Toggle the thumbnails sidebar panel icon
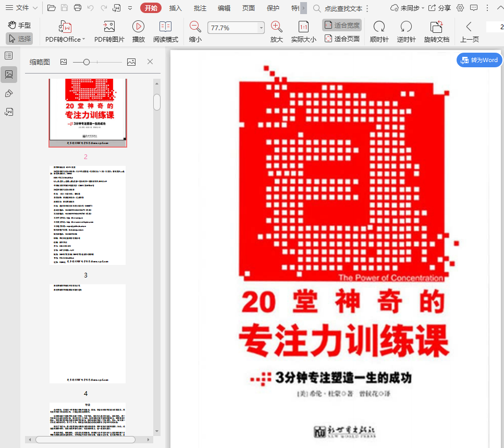This screenshot has width=504, height=448. (x=9, y=75)
